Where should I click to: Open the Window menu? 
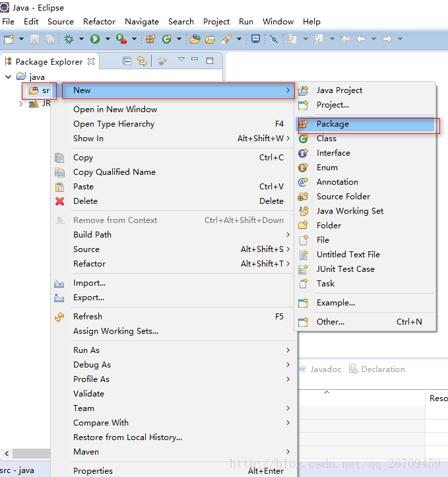278,22
